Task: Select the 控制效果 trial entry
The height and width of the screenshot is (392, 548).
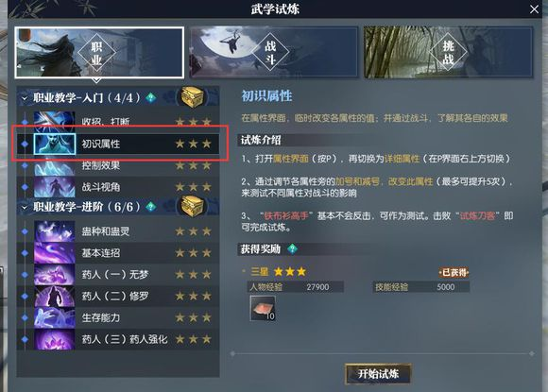Action: [118, 165]
